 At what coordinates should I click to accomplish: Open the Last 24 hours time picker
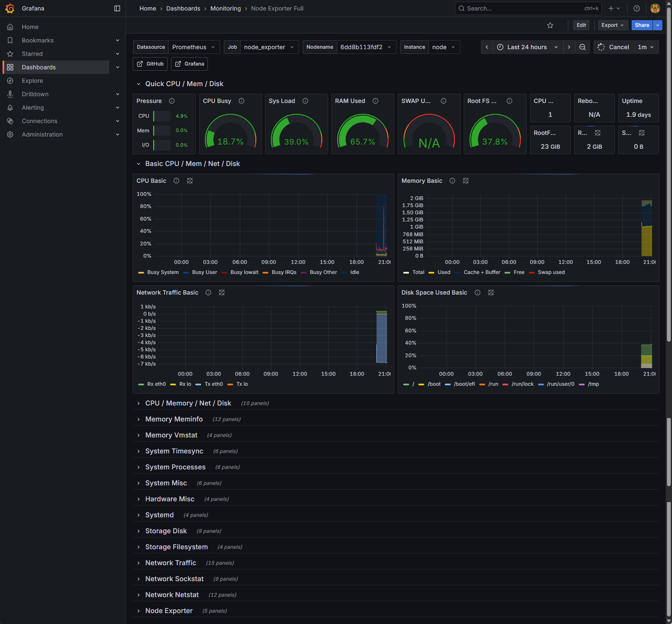[x=528, y=47]
